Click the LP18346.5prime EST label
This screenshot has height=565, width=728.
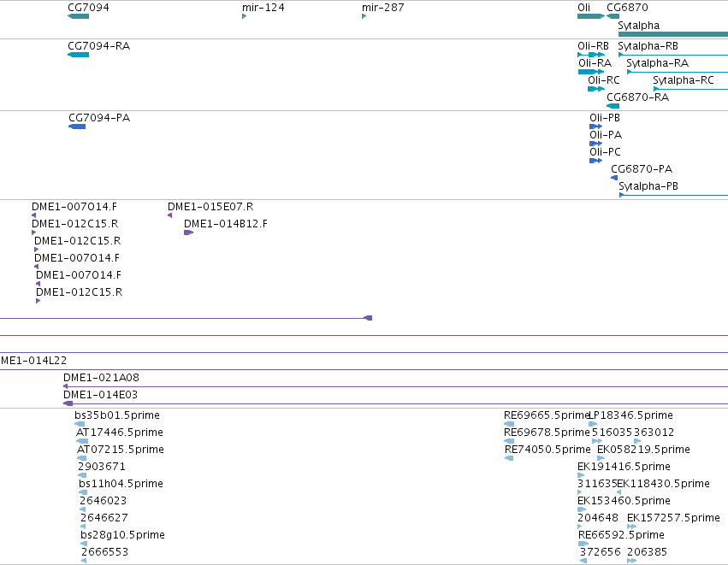(631, 415)
